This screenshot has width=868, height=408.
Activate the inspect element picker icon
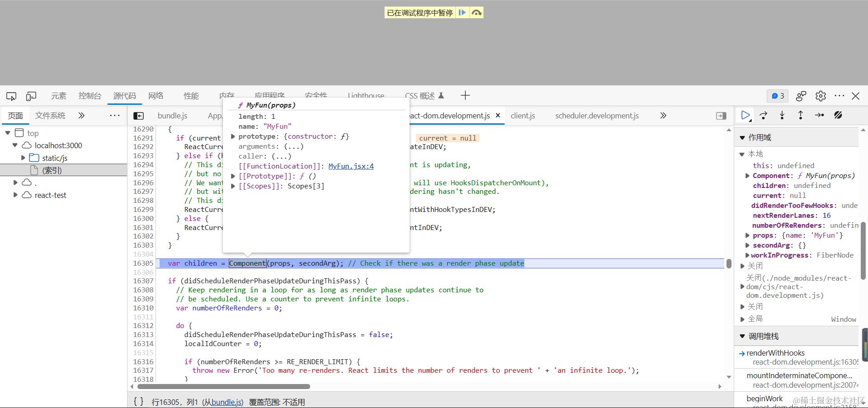pyautogui.click(x=11, y=96)
